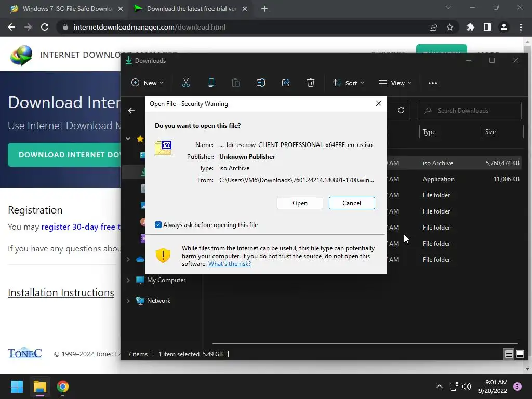Open notification badge in taskbar
This screenshot has height=399, width=532.
click(517, 387)
